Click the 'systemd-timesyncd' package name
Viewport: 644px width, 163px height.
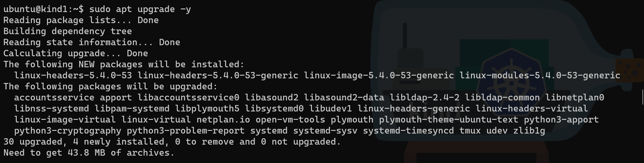pos(408,131)
